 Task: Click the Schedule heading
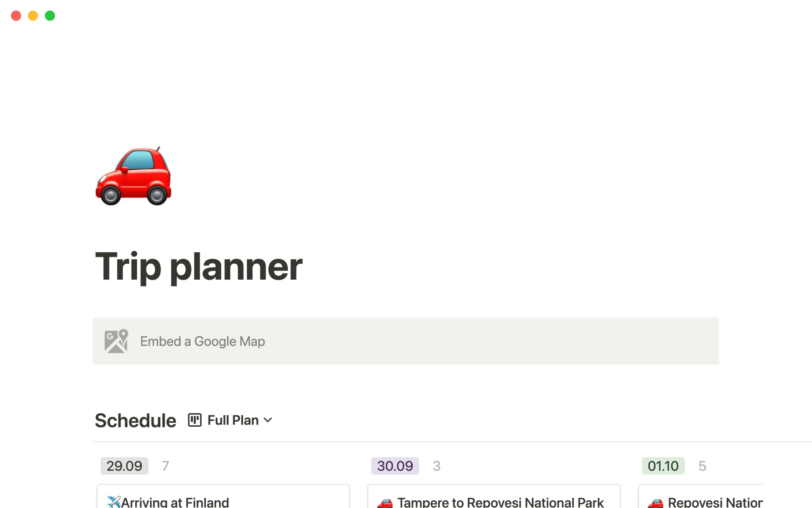coord(135,420)
